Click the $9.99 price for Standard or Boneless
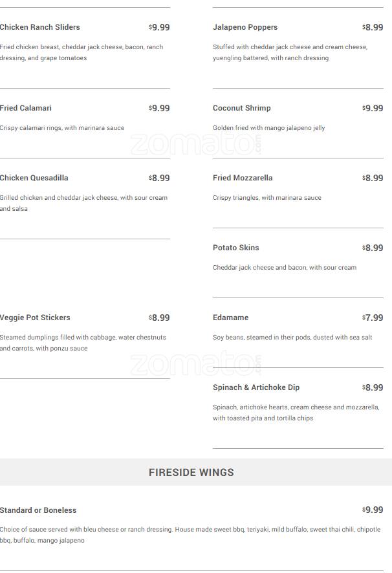This screenshot has width=392, height=573. point(373,510)
